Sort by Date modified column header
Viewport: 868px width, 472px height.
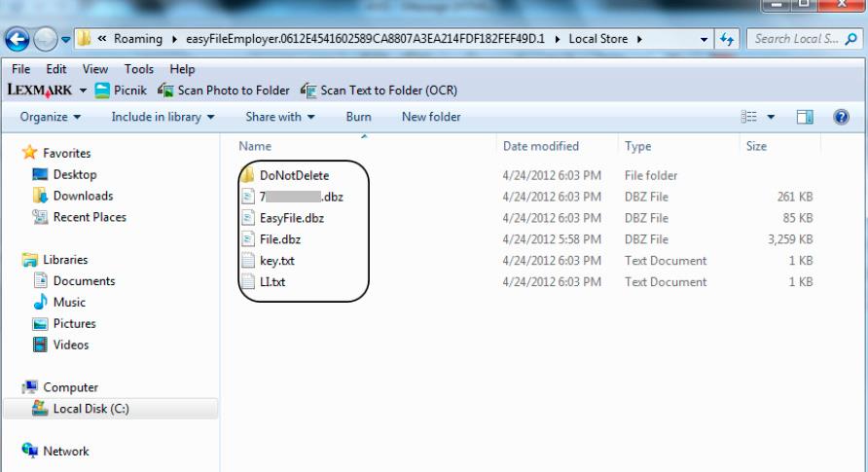pos(541,147)
